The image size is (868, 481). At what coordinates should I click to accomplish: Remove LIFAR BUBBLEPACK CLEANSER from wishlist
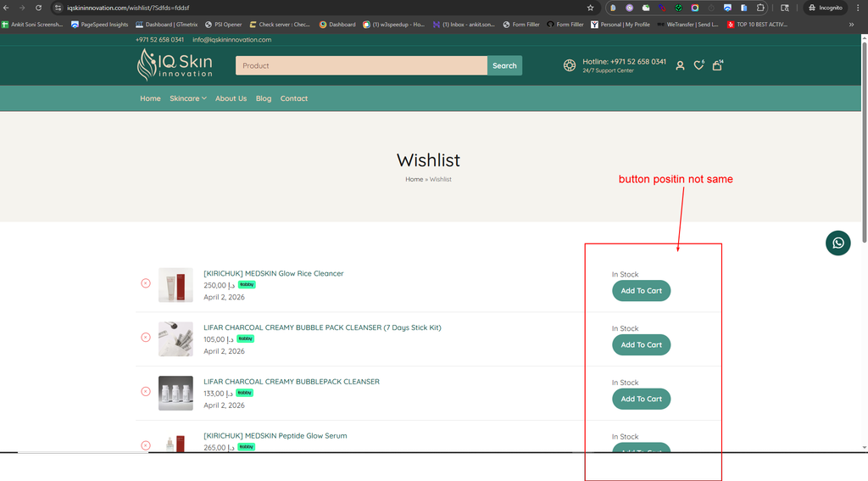(146, 391)
